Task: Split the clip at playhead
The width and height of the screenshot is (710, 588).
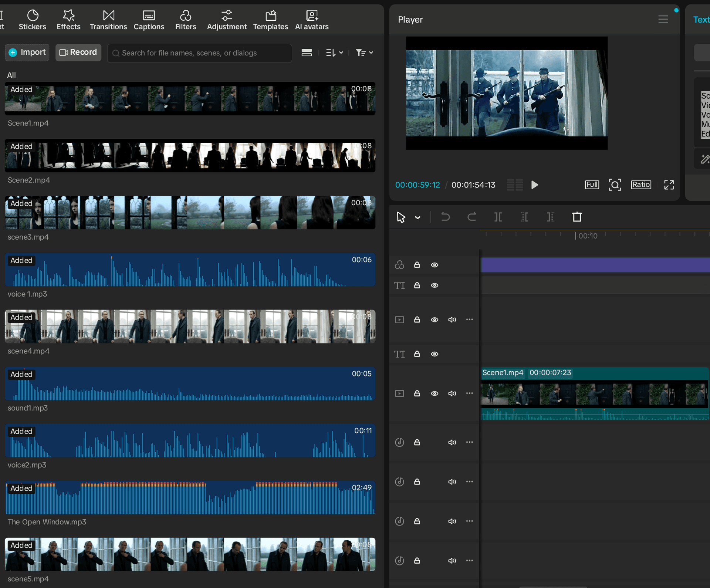Action: pos(498,217)
